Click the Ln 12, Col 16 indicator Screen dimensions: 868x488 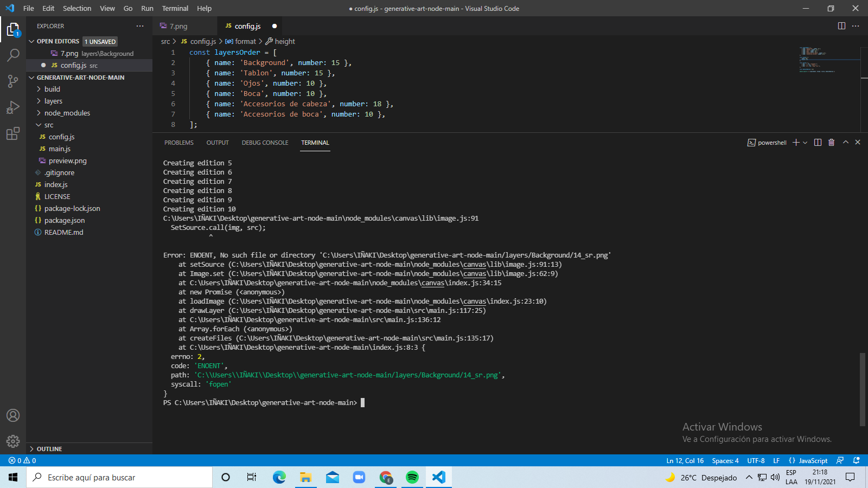coord(685,460)
